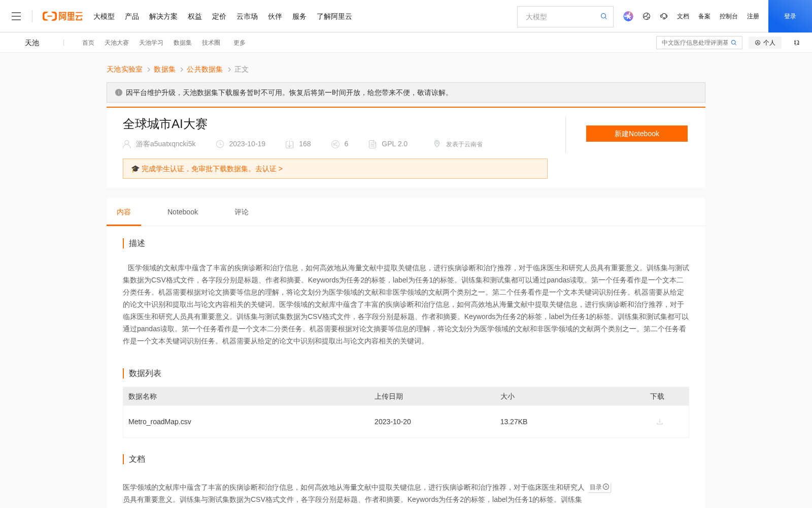812x508 pixels.
Task: Open the hamburger menu icon
Action: [x=16, y=16]
